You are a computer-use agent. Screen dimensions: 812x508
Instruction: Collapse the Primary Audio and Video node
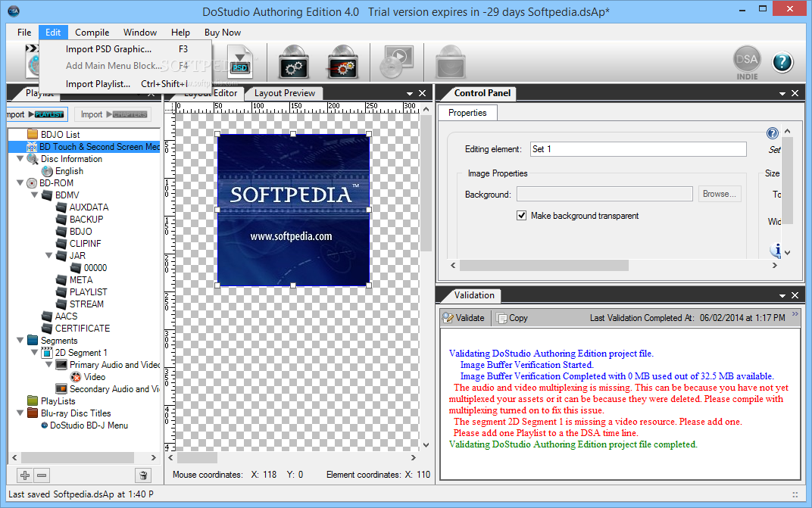pyautogui.click(x=49, y=365)
